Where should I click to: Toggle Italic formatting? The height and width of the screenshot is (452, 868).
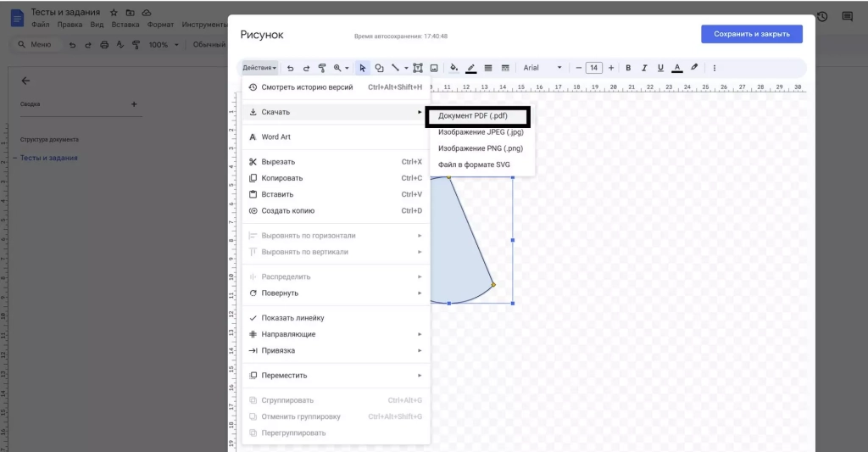[644, 68]
